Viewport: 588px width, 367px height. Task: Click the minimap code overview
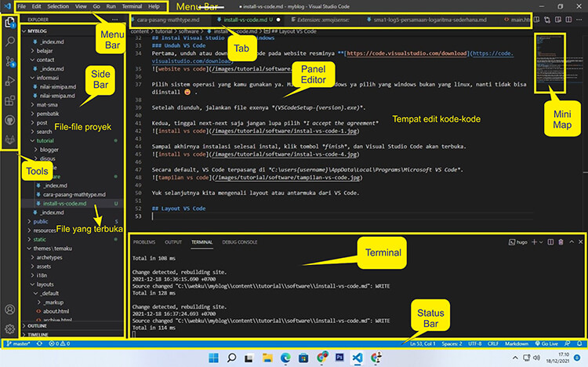550,63
